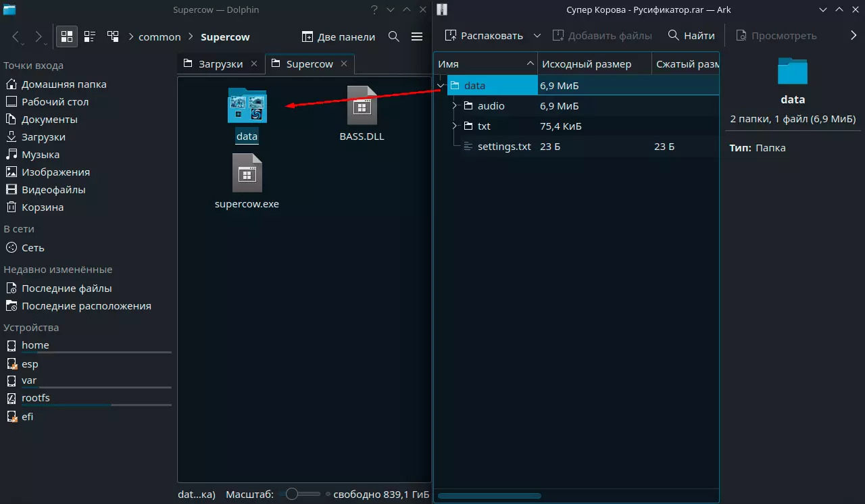Image resolution: width=865 pixels, height=504 pixels.
Task: Open the 'Распаковать' dropdown arrow
Action: (x=537, y=36)
